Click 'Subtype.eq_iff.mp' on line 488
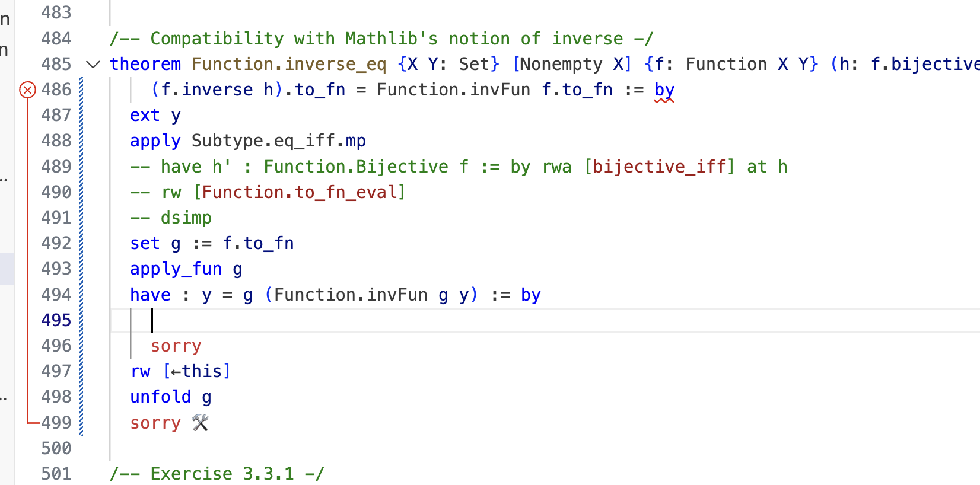The height and width of the screenshot is (485, 980). tap(278, 141)
